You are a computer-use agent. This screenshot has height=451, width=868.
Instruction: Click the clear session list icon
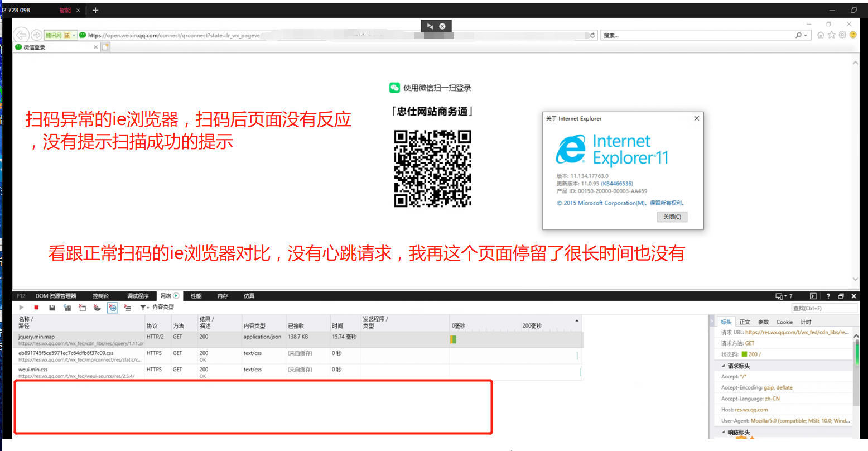127,308
